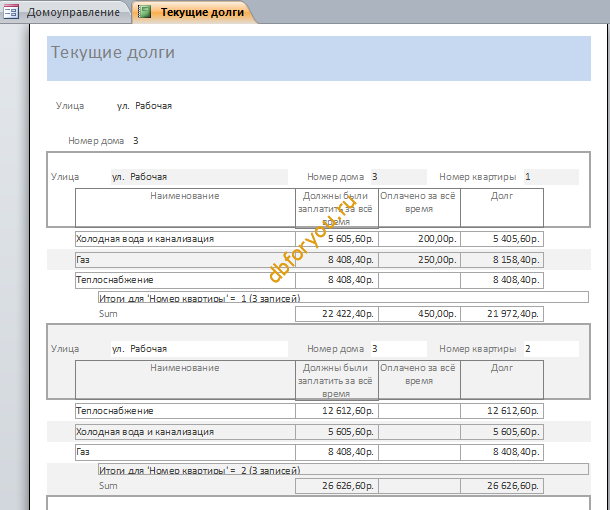The height and width of the screenshot is (510, 610).
Task: Click the total debt 26 626,60р.
Action: tap(502, 486)
